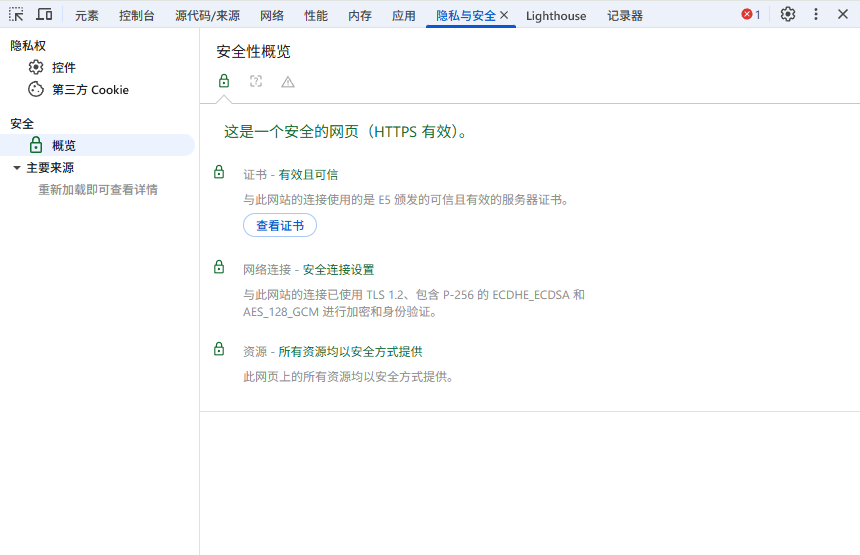Open DevTools settings gear
The height and width of the screenshot is (555, 860).
(788, 14)
